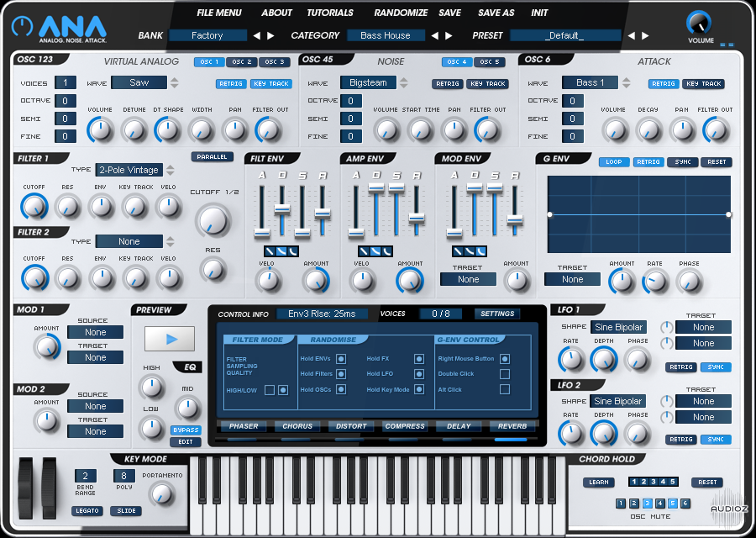Click Amp Env Release slider
The image size is (756, 538).
417,218
